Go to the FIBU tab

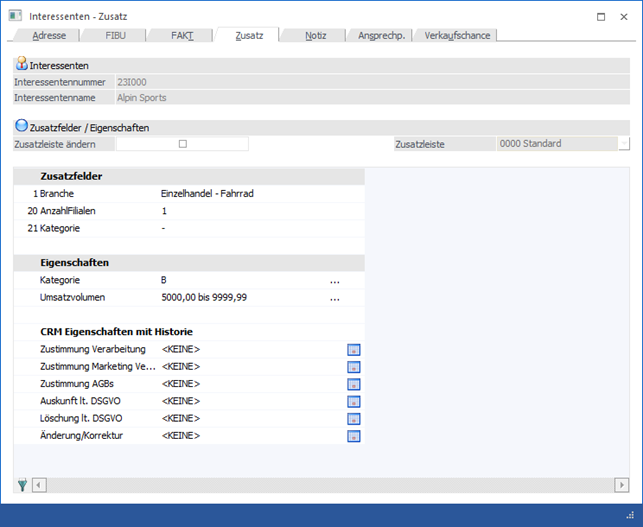click(x=116, y=35)
